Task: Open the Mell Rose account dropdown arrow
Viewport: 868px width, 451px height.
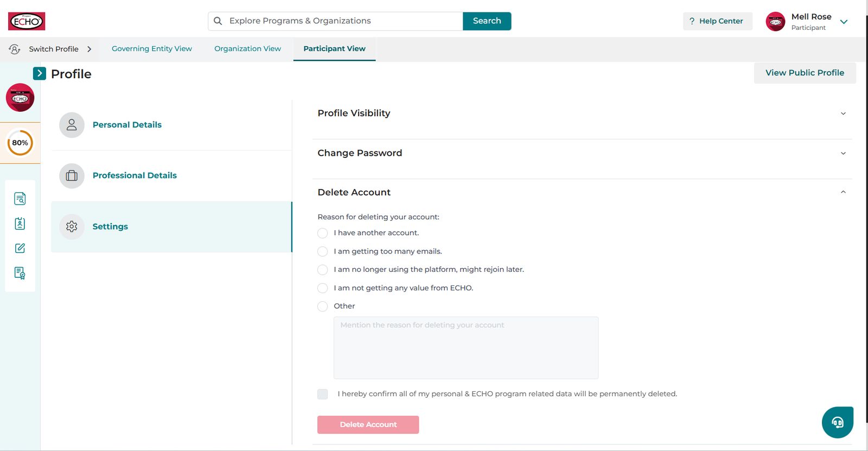Action: (x=844, y=22)
